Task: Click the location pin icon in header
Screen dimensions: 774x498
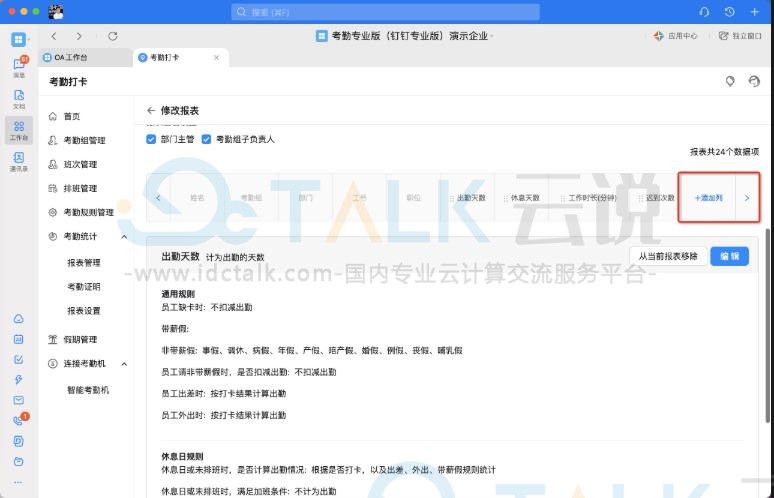Action: (730, 81)
